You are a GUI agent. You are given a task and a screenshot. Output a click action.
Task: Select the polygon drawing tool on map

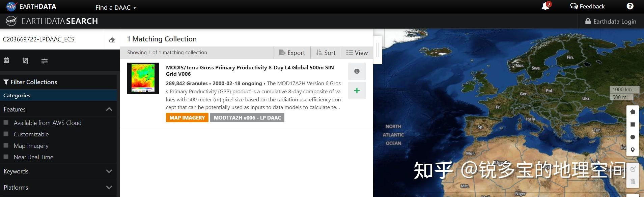[x=633, y=112]
